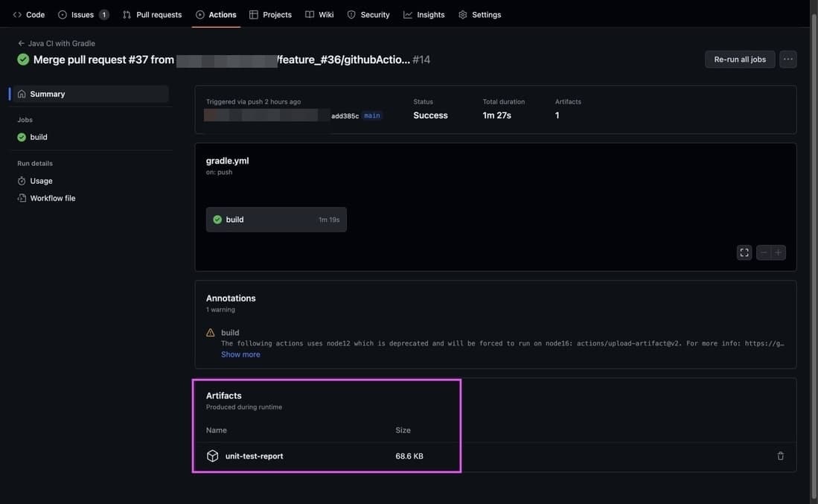This screenshot has height=504, width=818.
Task: Click the Summary home icon
Action: [22, 94]
